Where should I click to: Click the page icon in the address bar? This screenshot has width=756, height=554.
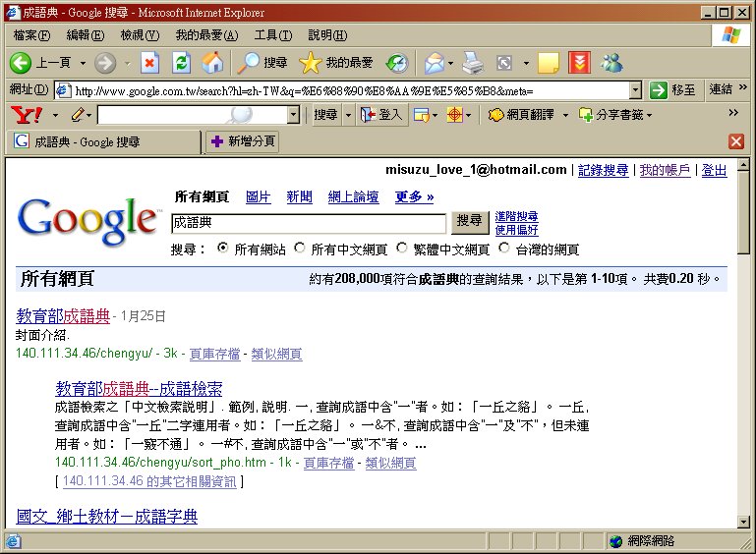click(x=63, y=90)
